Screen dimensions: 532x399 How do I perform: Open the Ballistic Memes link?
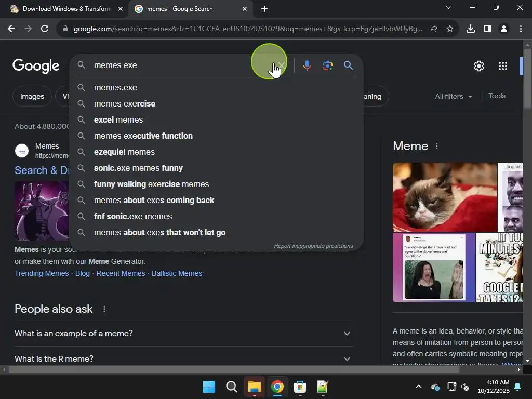coord(177,273)
